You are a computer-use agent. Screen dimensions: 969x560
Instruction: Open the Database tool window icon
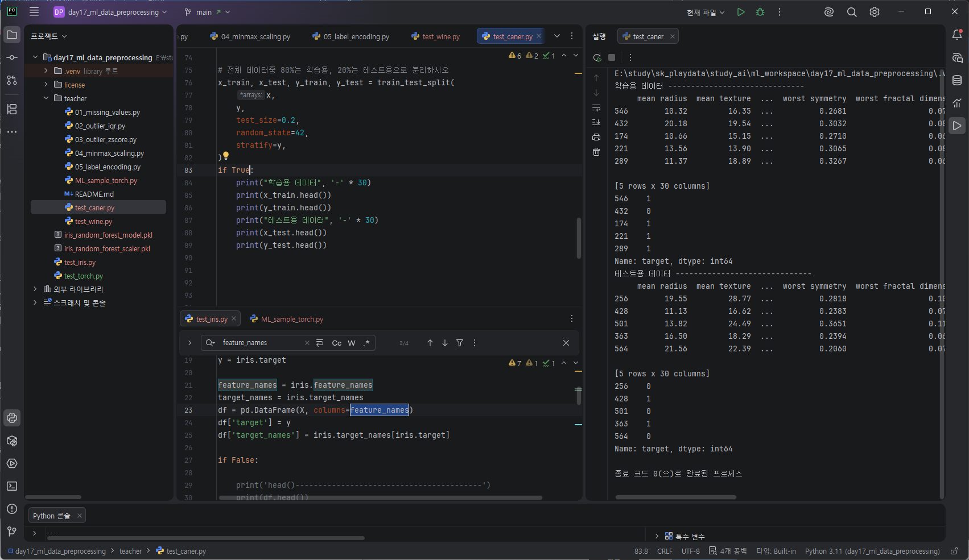[x=957, y=80]
